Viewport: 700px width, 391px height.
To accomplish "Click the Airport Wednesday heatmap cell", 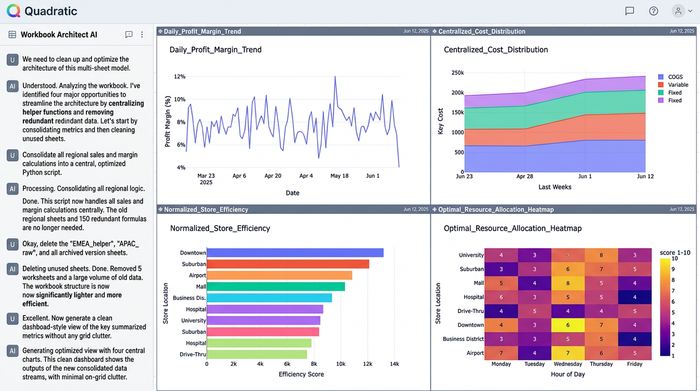I will coord(568,353).
